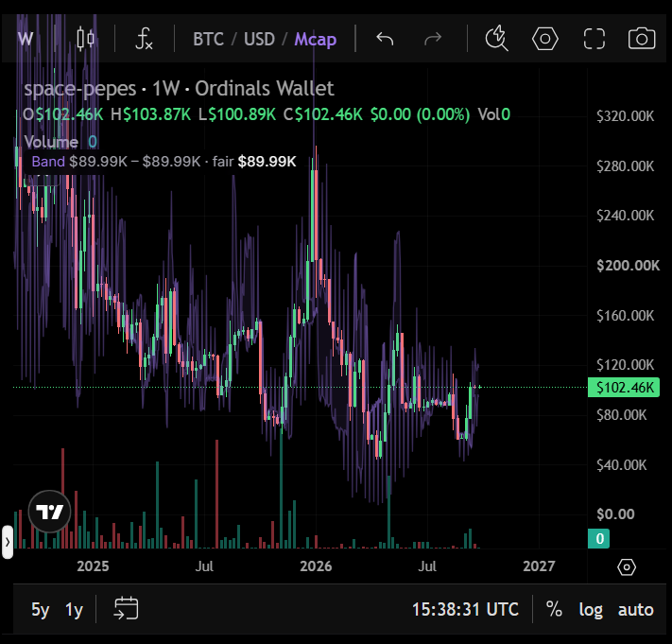Expand the left side panel arrow
The width and height of the screenshot is (672, 644).
click(x=8, y=542)
